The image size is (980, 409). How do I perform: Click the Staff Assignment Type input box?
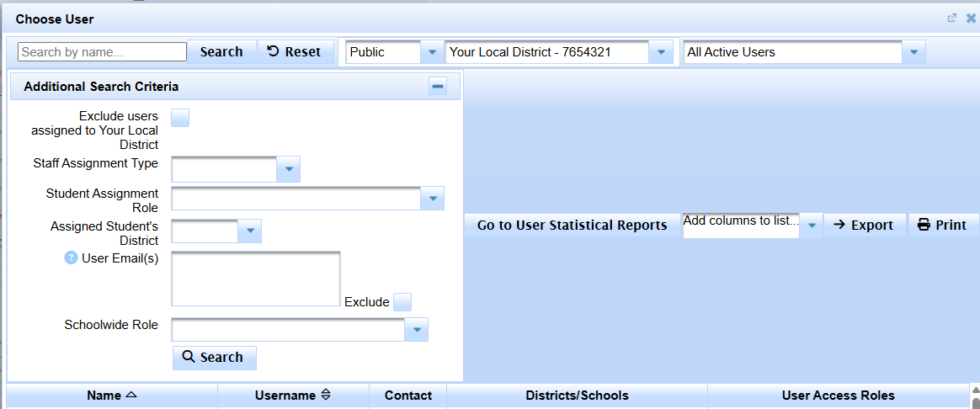click(x=225, y=169)
